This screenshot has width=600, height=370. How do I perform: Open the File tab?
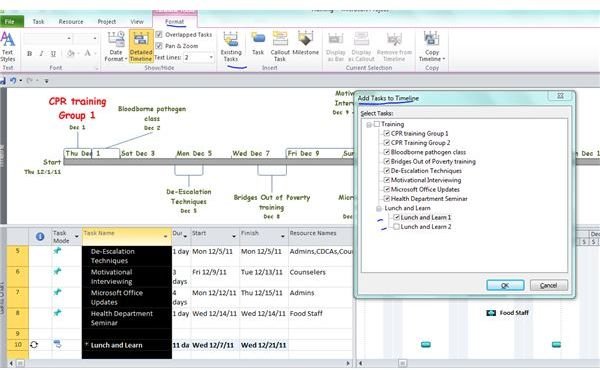click(10, 22)
